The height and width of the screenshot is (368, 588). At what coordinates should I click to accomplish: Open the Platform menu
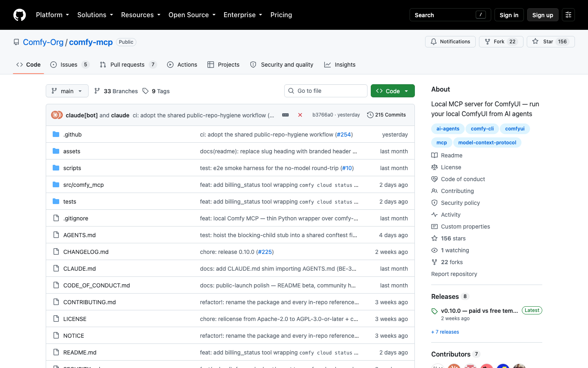52,15
